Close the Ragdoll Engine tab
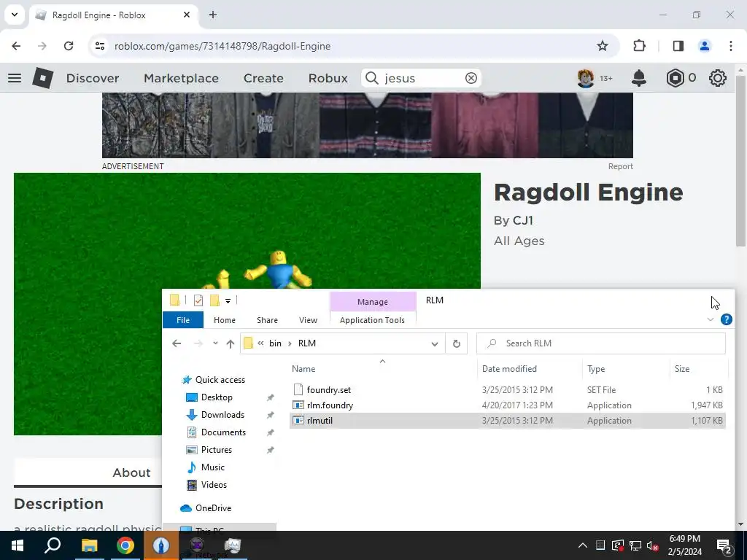 [187, 15]
